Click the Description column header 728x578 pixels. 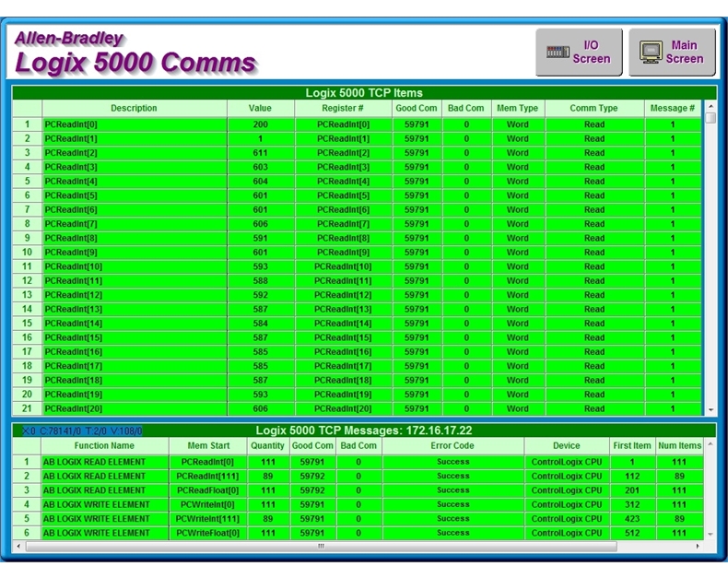coord(135,108)
